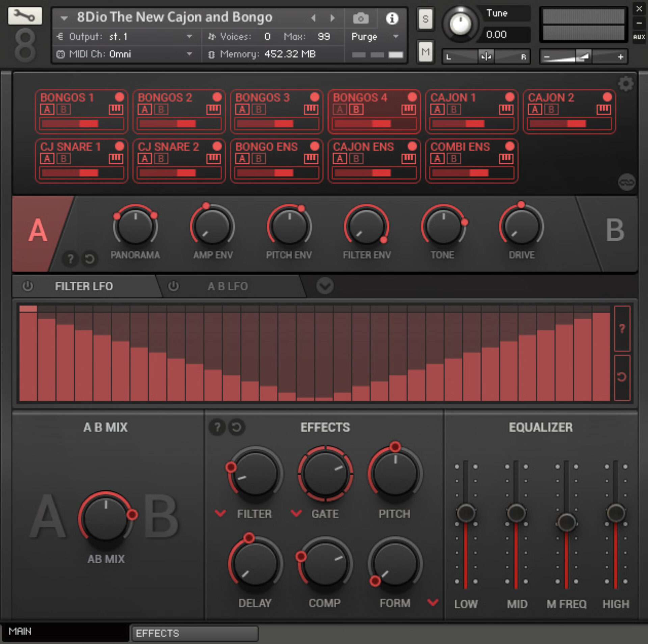This screenshot has height=644, width=648.
Task: Click the HIGH fader in the Equalizer section
Action: pyautogui.click(x=616, y=513)
